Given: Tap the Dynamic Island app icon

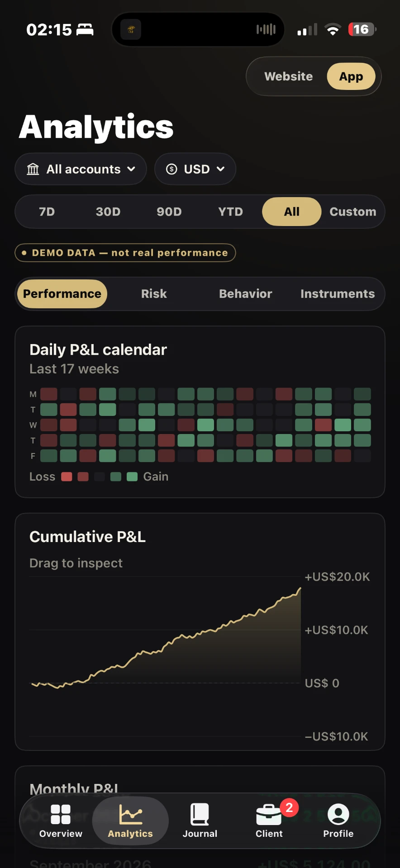Looking at the screenshot, I should (131, 30).
